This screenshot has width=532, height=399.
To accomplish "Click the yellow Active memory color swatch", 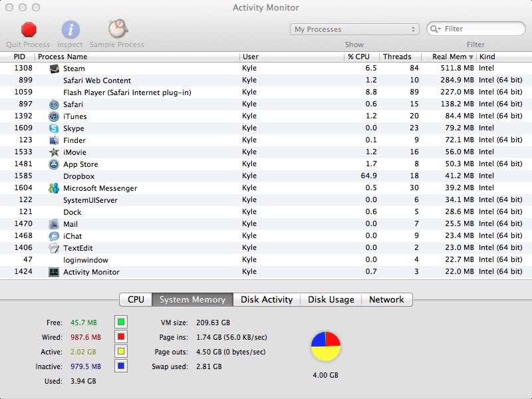I will click(121, 352).
